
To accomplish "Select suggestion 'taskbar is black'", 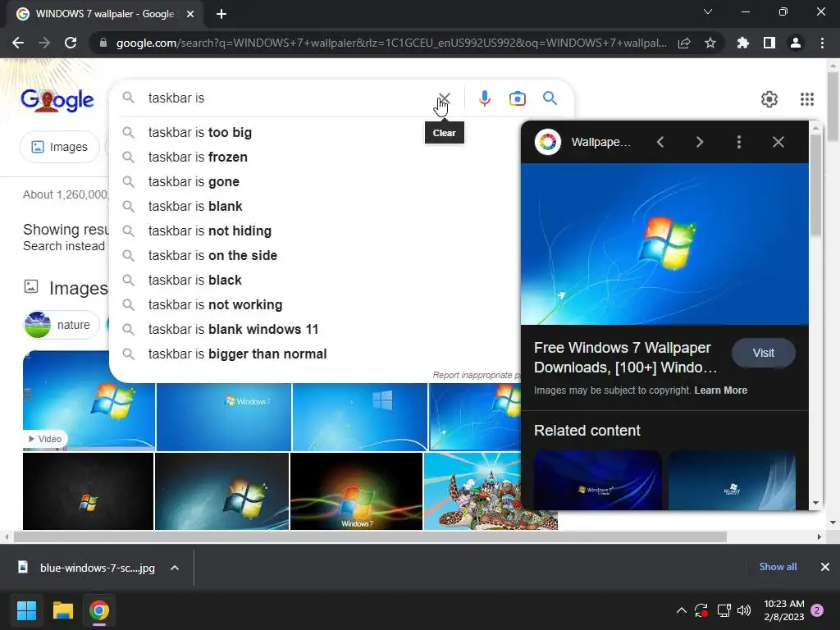I will click(x=313, y=281).
